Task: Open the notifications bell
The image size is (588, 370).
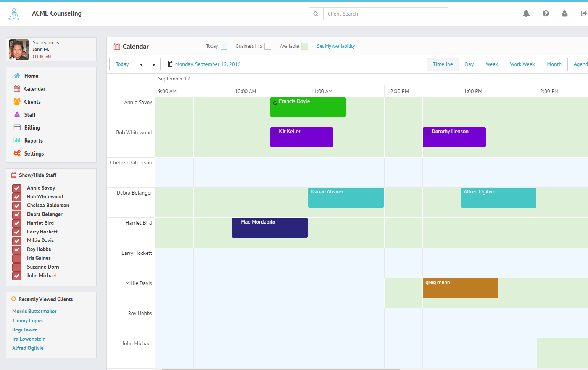Action: point(526,14)
